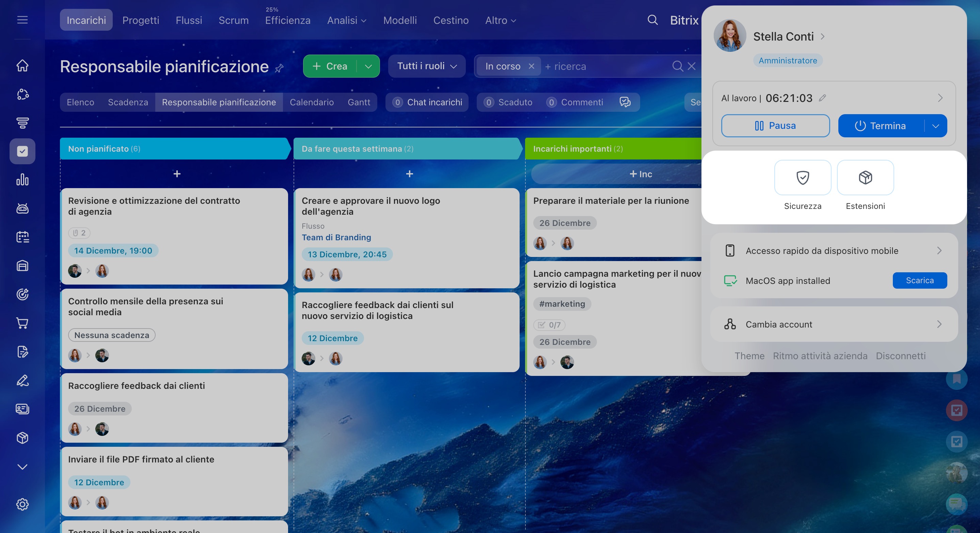Click the Disconnetti link

click(x=900, y=356)
